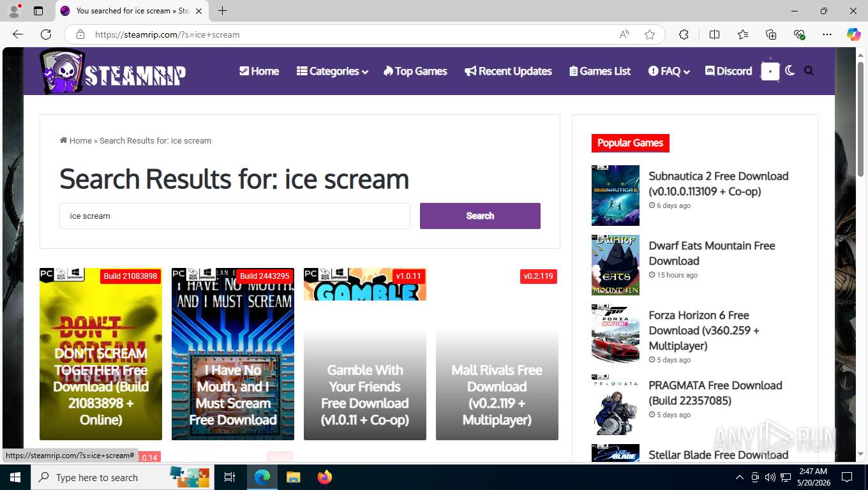Open PRAGMATA Free Download link
The width and height of the screenshot is (868, 490).
[x=715, y=393]
